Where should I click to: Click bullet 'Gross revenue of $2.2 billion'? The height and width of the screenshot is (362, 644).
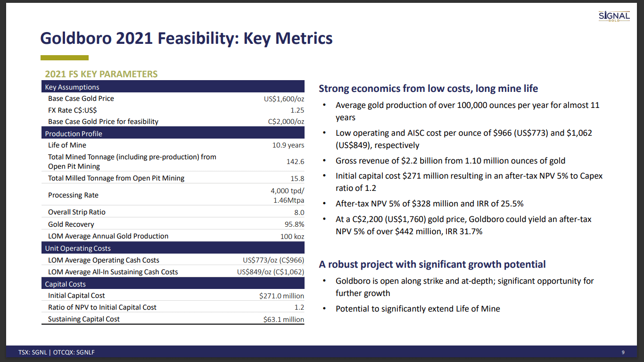(450, 161)
